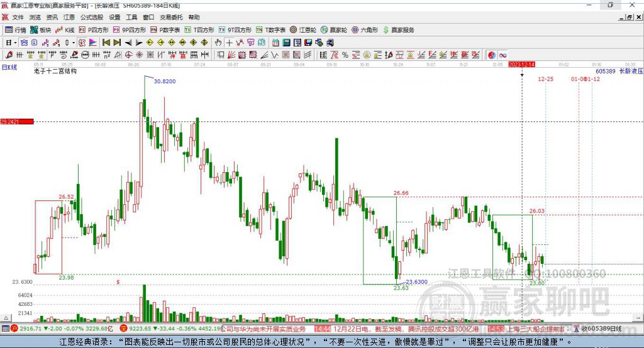The height and width of the screenshot is (348, 644).
Task: Expand the candlestick style dropdown arrow
Action: point(74,43)
